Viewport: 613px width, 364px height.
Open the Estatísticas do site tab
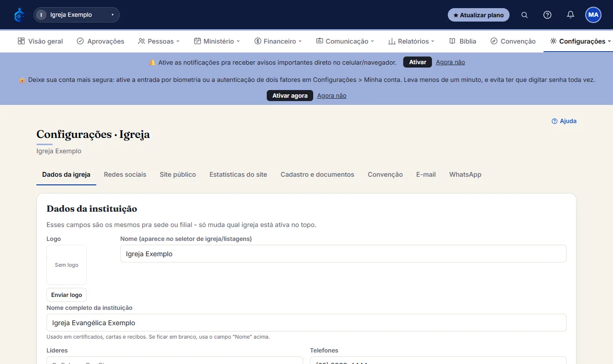coord(238,174)
